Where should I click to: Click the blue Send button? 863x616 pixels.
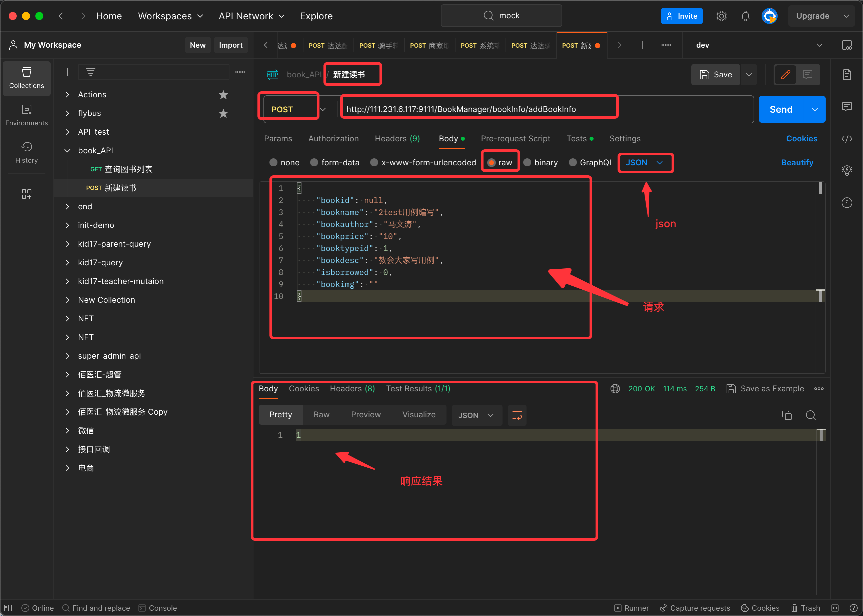click(781, 109)
